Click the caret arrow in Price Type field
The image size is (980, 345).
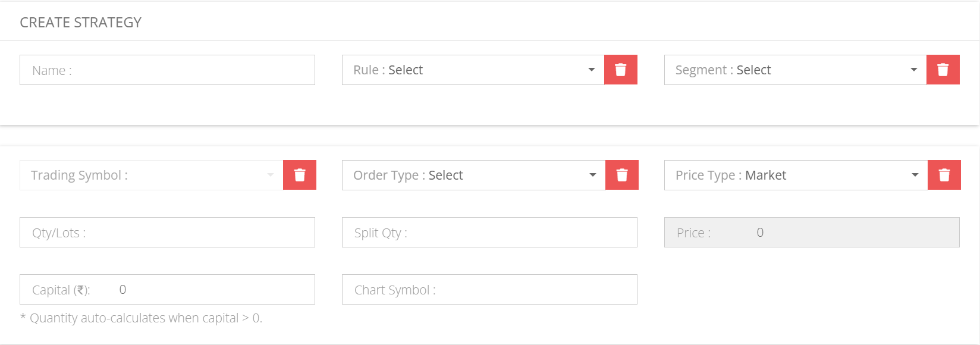click(915, 175)
